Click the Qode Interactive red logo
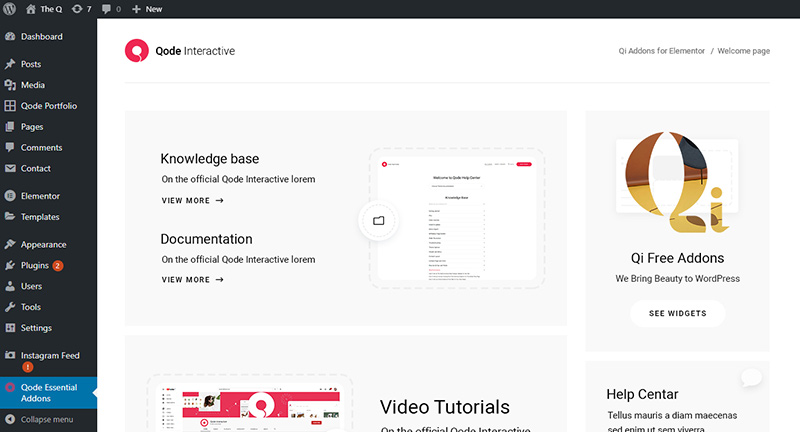800x432 pixels. coord(137,50)
